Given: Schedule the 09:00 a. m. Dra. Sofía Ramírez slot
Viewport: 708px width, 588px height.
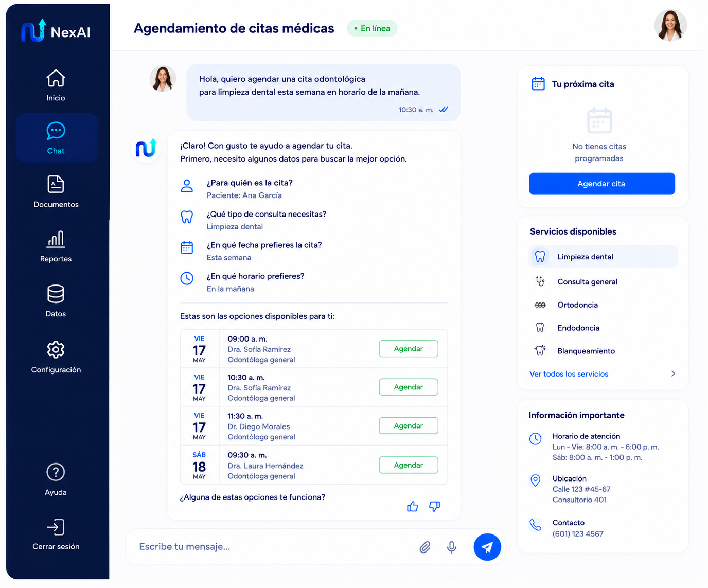Looking at the screenshot, I should coord(409,349).
